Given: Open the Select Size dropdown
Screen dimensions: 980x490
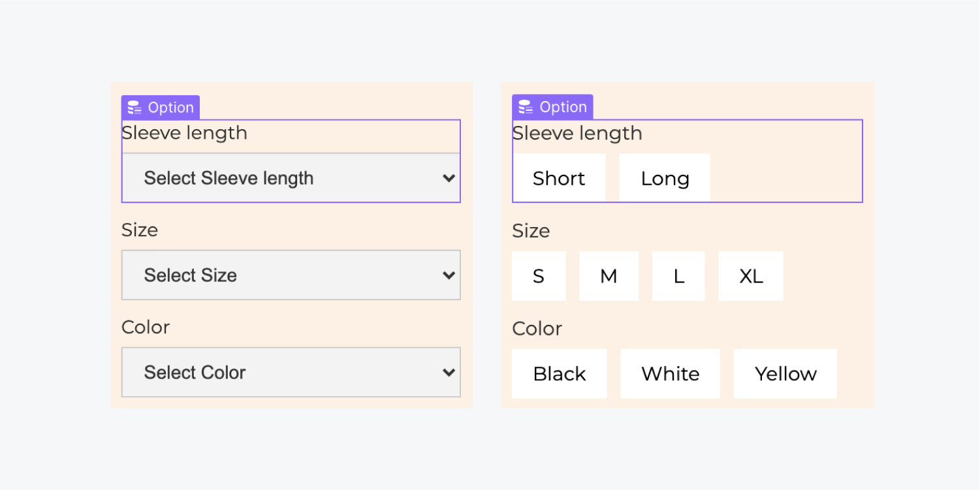Looking at the screenshot, I should coord(291,275).
